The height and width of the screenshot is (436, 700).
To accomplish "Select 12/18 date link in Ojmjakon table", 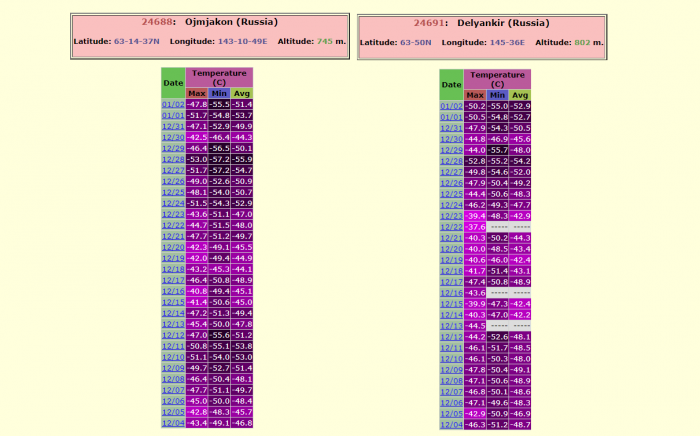I will pos(172,269).
